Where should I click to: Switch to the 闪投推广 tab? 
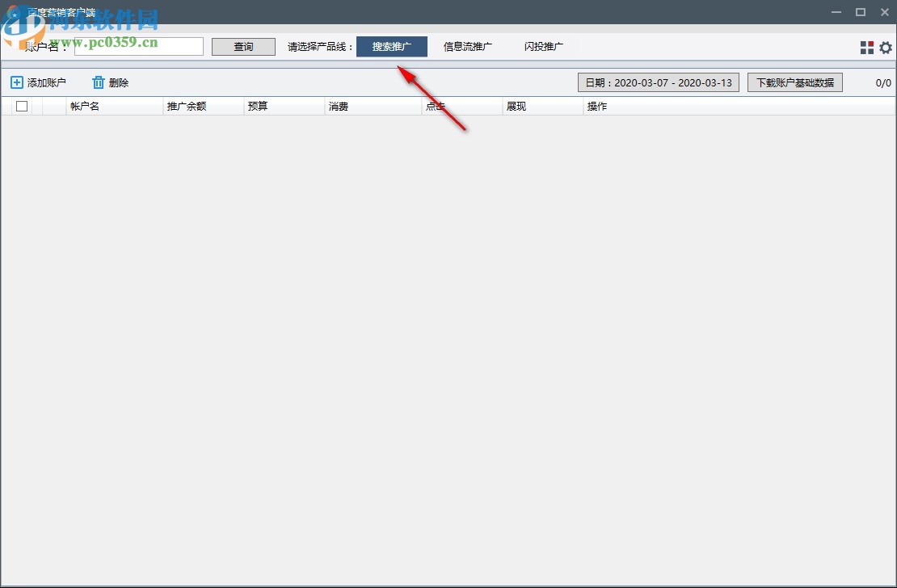click(544, 47)
